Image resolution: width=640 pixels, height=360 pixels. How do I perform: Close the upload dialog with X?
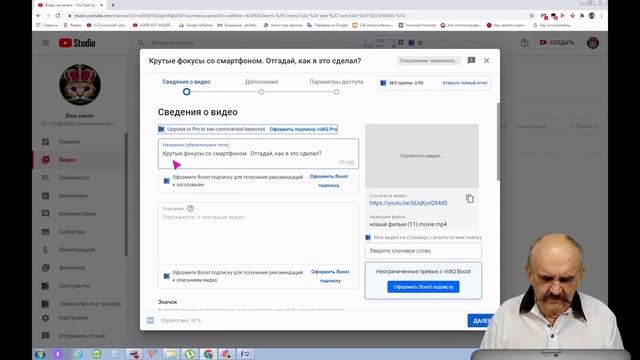[486, 60]
